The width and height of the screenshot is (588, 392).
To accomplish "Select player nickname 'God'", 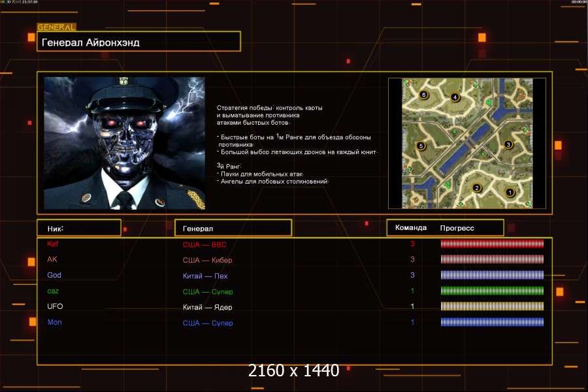I will click(54, 275).
